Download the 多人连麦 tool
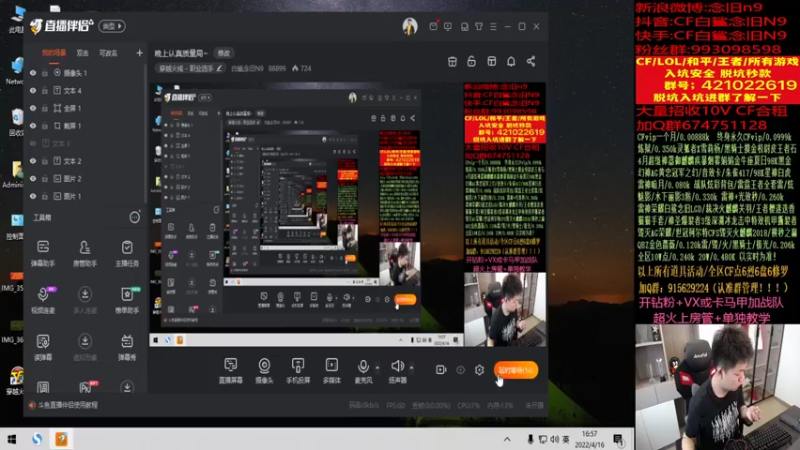Viewport: 800px width, 450px height. click(85, 300)
